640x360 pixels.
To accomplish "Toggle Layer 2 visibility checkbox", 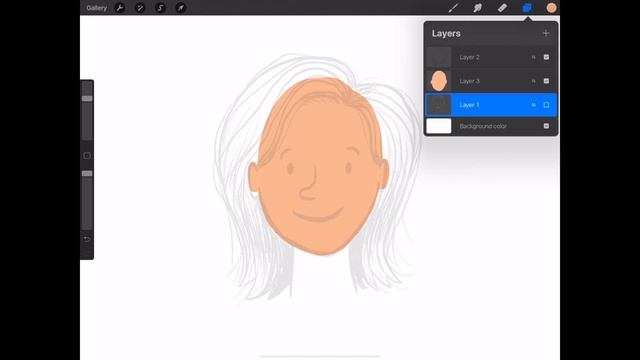I will pyautogui.click(x=546, y=57).
